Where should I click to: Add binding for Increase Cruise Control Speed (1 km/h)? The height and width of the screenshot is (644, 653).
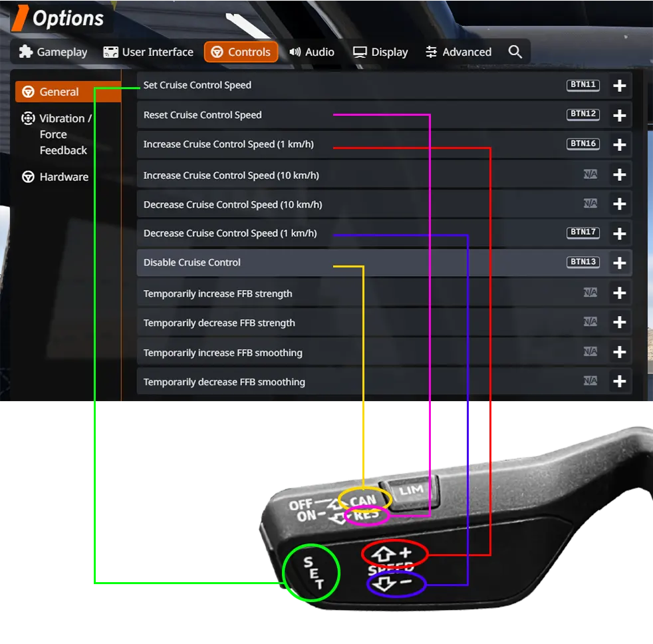pyautogui.click(x=619, y=144)
